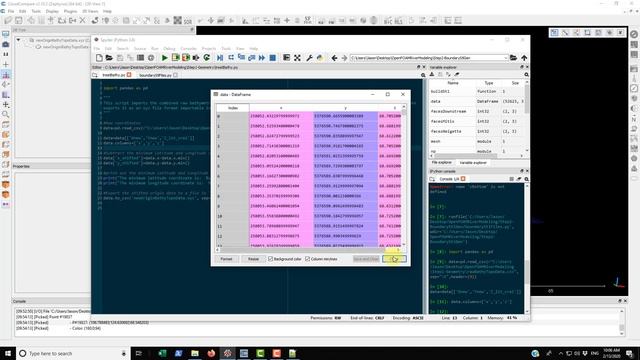
Task: Close the editor tab with red close box
Action: (129, 75)
